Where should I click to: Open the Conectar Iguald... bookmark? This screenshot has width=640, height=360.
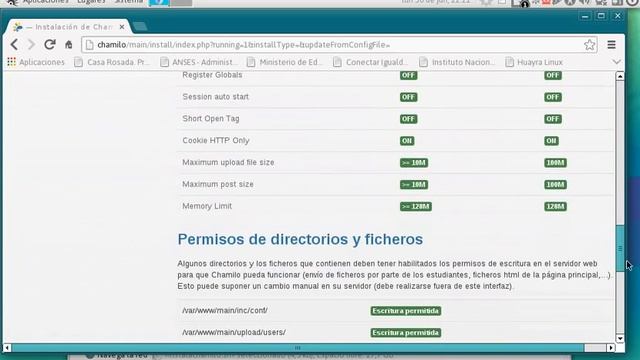click(x=371, y=62)
